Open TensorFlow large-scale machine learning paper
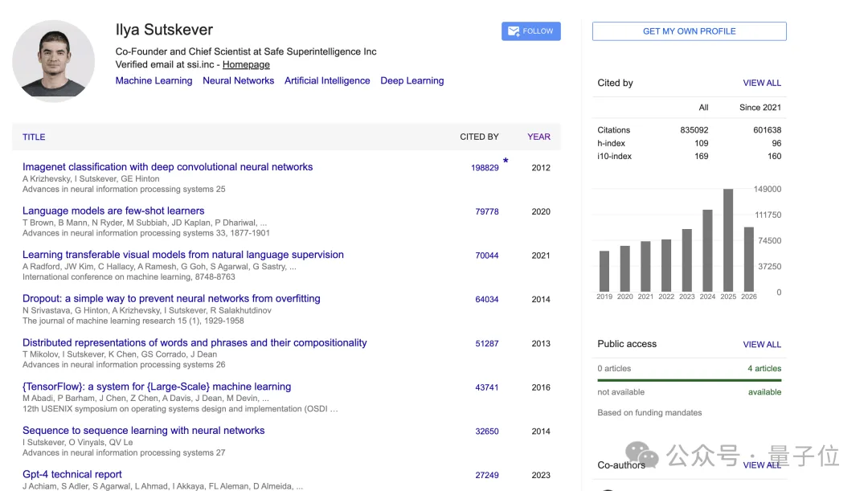This screenshot has width=868, height=491. pos(157,387)
